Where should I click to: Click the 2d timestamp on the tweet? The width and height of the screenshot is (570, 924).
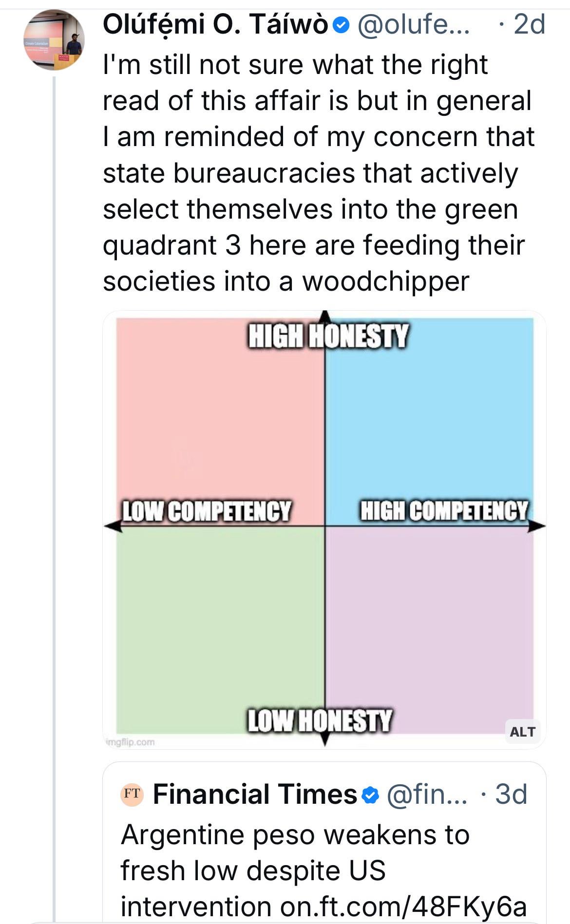(x=529, y=24)
